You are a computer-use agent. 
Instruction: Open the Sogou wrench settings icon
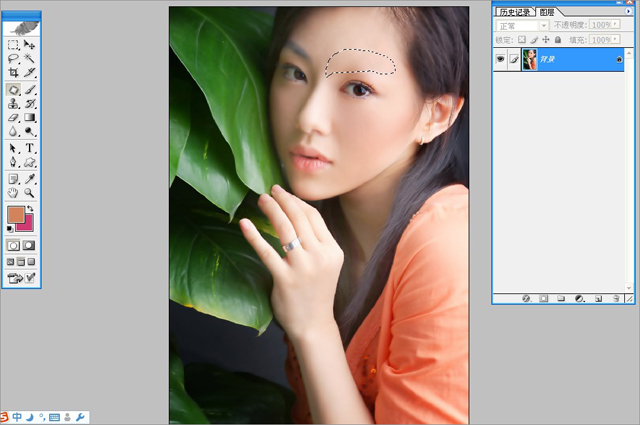(80, 417)
